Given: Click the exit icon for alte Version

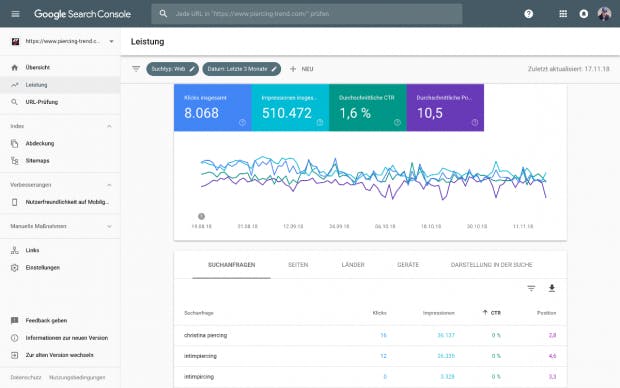Looking at the screenshot, I should point(15,355).
